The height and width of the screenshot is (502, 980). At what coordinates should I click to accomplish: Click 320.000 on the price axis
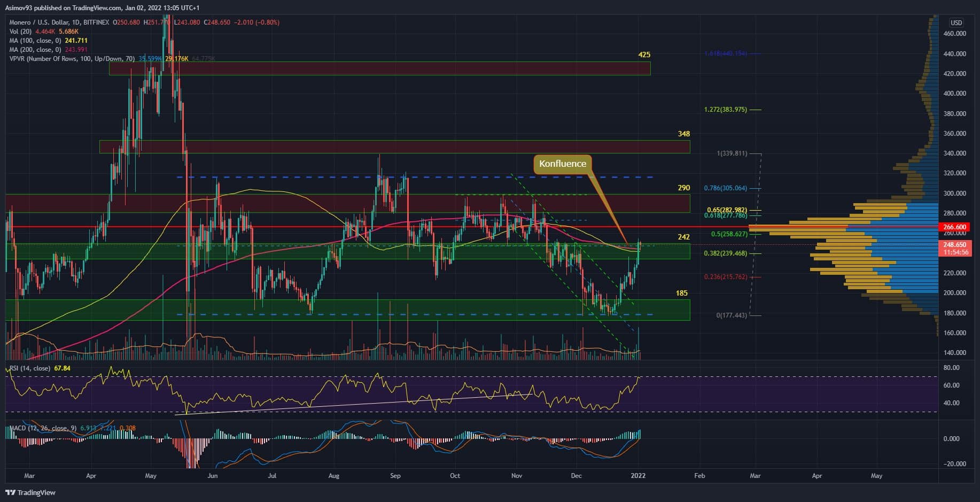954,173
